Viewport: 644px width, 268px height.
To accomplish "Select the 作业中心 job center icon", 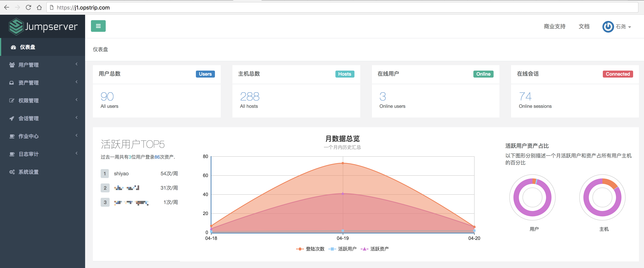I will 12,136.
